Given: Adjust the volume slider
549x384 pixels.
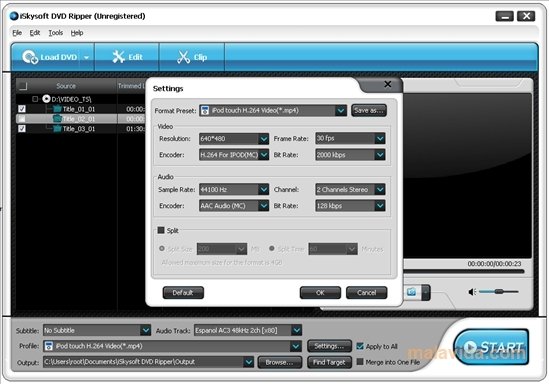Looking at the screenshot, I should (x=498, y=291).
